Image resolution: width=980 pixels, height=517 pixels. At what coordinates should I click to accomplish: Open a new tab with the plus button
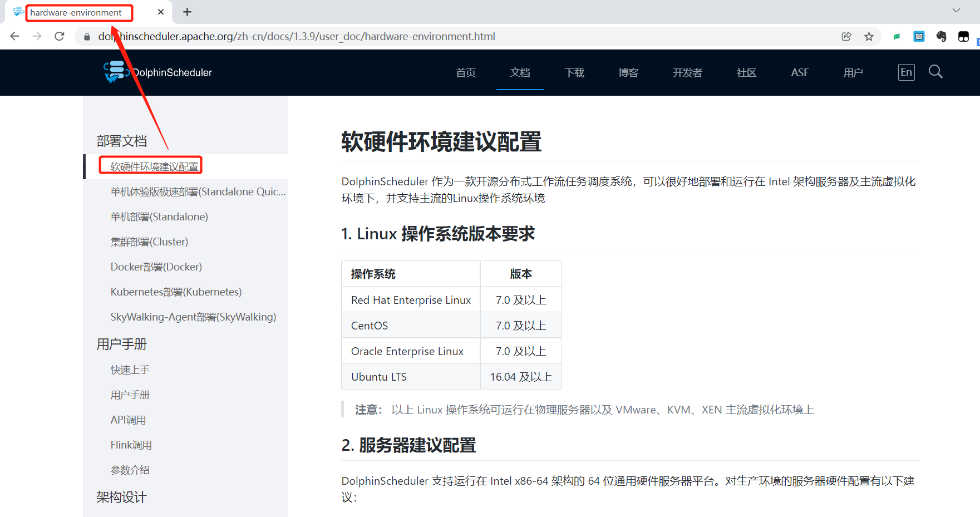click(188, 12)
